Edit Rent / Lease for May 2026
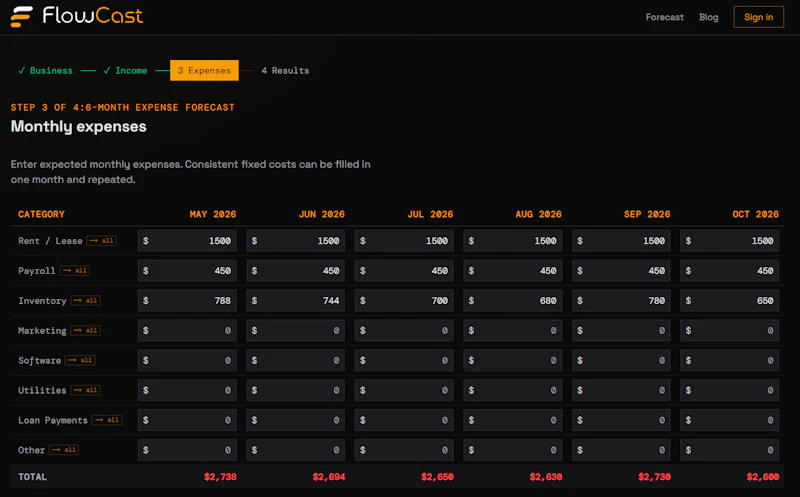The image size is (800, 497). tap(187, 241)
